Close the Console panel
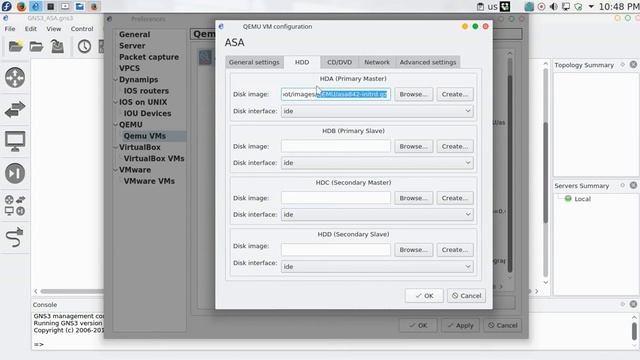The height and width of the screenshot is (360, 640). (x=633, y=304)
